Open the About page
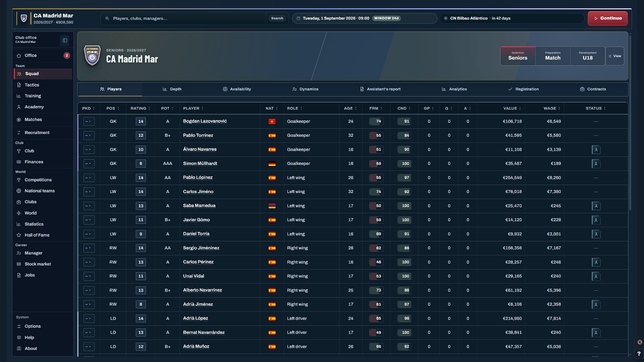The image size is (644, 362). point(43,349)
